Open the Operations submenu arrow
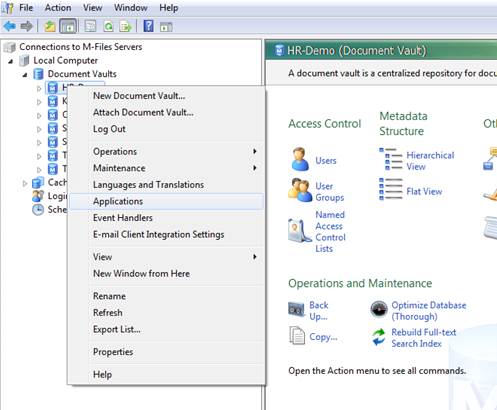 (255, 151)
